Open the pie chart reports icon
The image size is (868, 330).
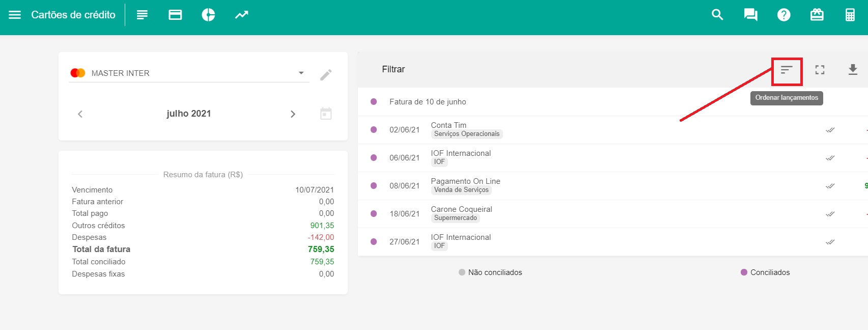tap(208, 15)
